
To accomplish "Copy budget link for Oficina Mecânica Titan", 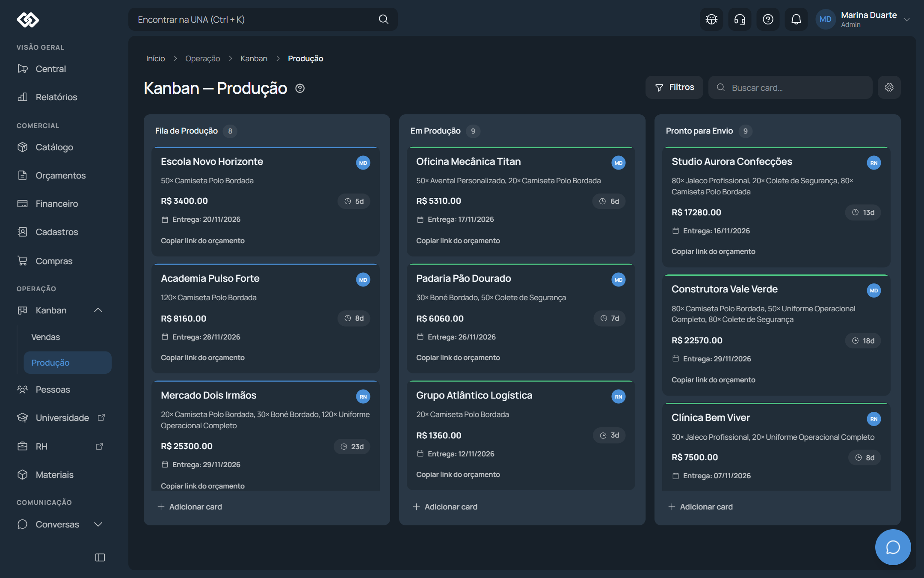I will (458, 241).
